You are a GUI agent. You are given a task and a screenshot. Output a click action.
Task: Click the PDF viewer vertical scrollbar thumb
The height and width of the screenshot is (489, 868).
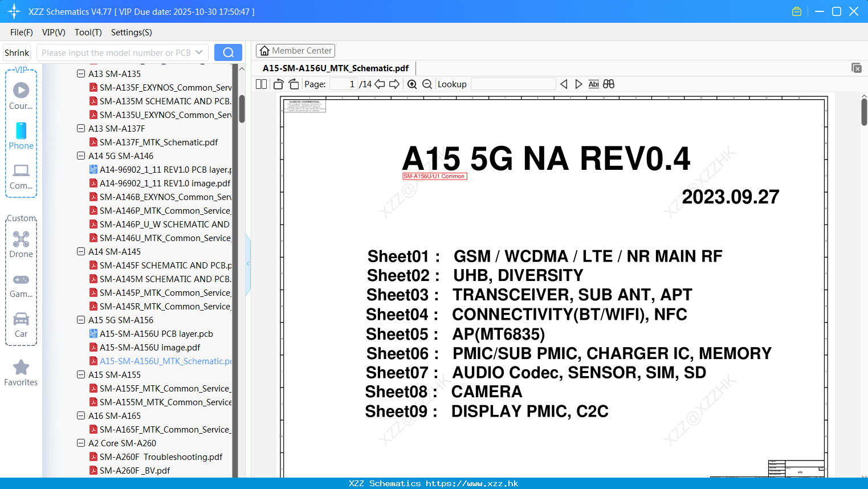pos(864,112)
